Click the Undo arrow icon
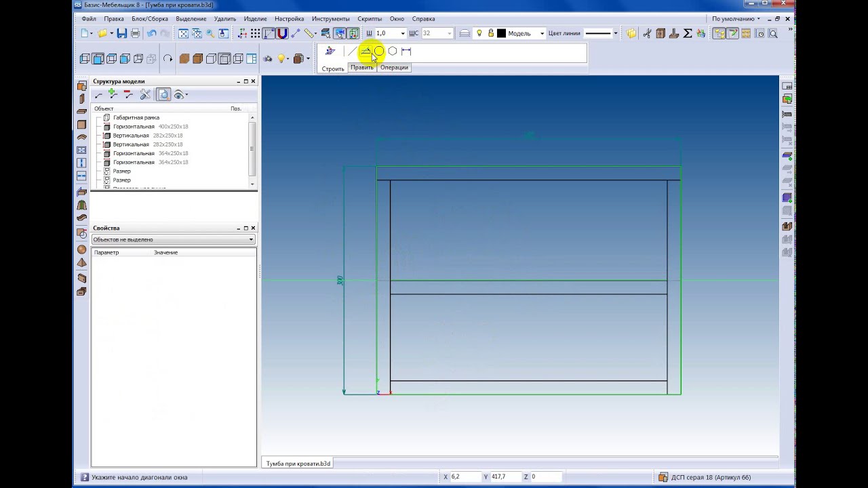Viewport: 868px width, 488px height. tap(151, 33)
